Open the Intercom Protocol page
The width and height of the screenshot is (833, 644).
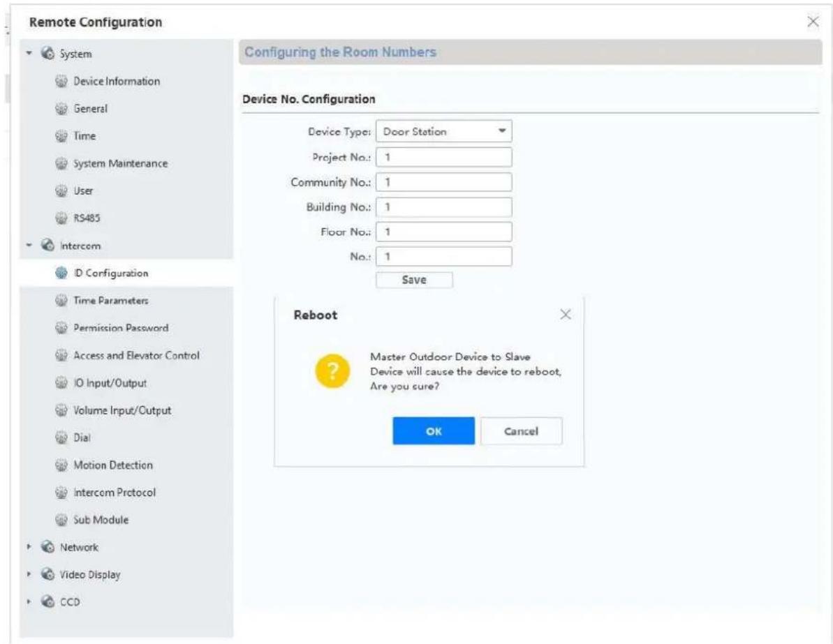(115, 493)
